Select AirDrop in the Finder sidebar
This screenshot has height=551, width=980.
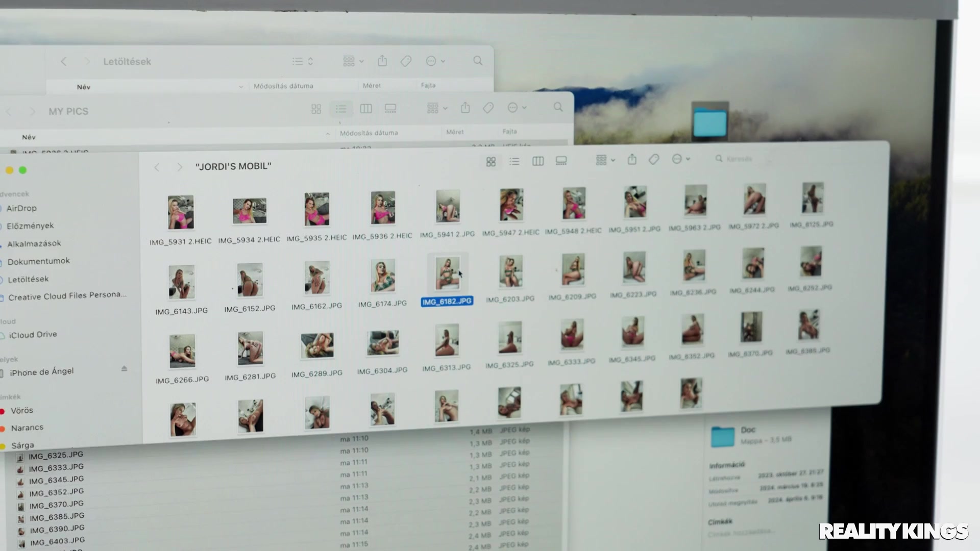pos(21,208)
